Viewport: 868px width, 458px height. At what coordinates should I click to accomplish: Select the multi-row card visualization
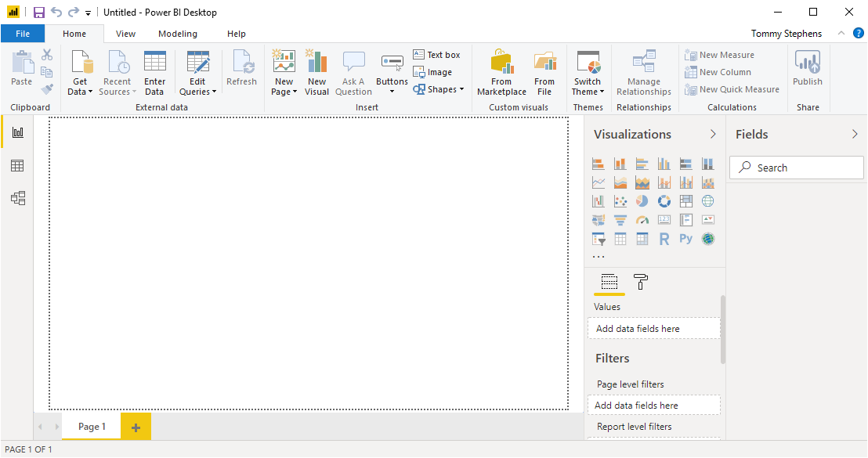pos(686,220)
